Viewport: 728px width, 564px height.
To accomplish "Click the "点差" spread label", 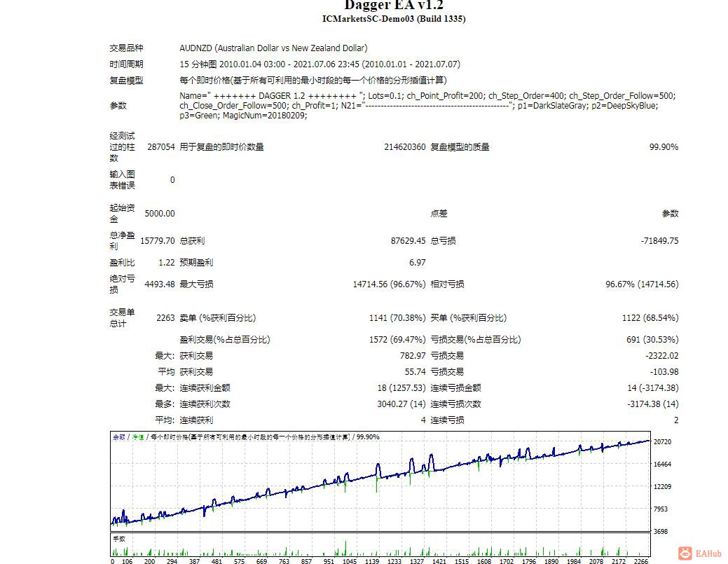I will 439,213.
